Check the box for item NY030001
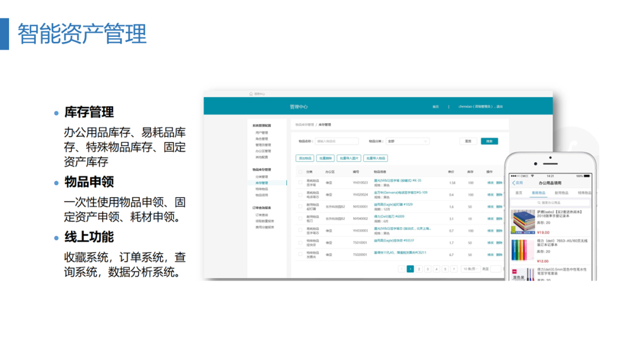Screen dimensions: 644x363 300,207
